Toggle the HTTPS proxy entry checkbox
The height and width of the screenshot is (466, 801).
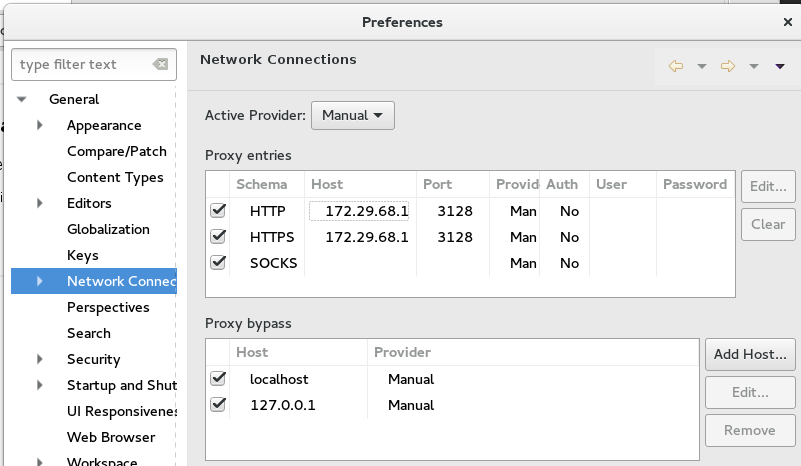click(218, 236)
